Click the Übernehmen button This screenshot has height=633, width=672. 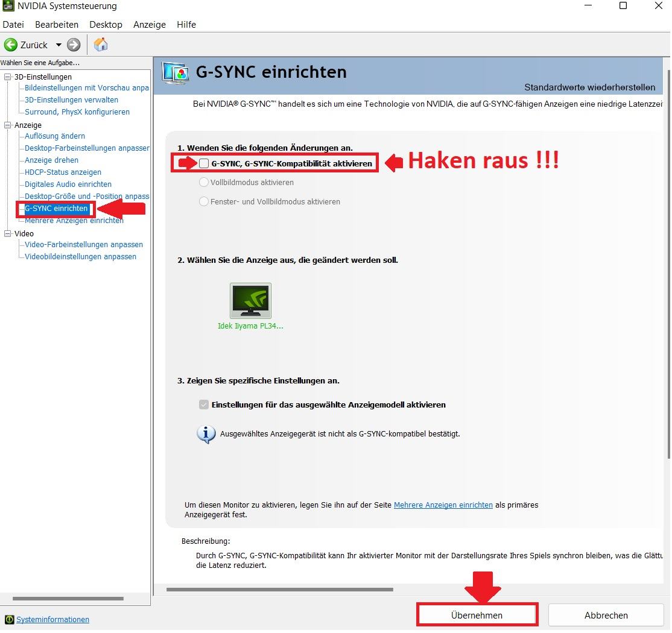tap(477, 616)
